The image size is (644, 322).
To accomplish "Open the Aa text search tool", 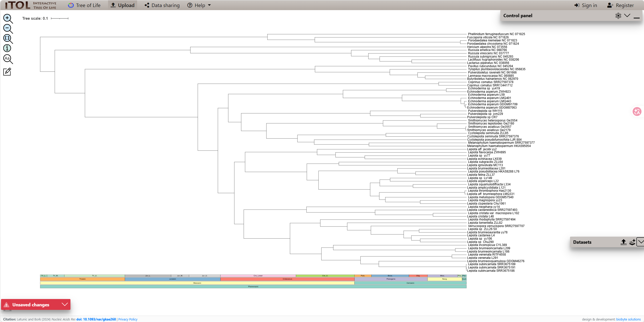I will (x=8, y=59).
